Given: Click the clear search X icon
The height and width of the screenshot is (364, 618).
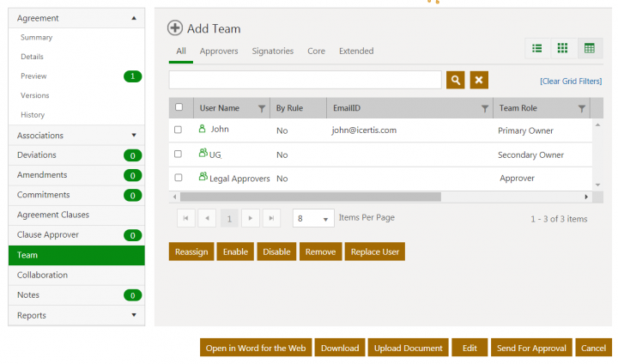Looking at the screenshot, I should tap(480, 80).
